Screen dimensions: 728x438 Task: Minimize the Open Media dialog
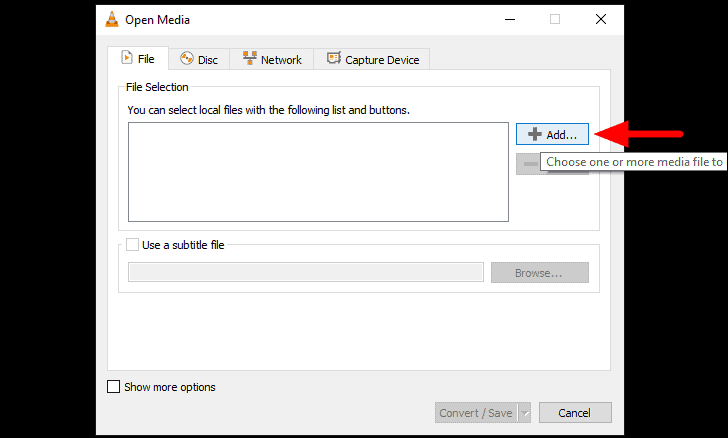click(x=510, y=20)
